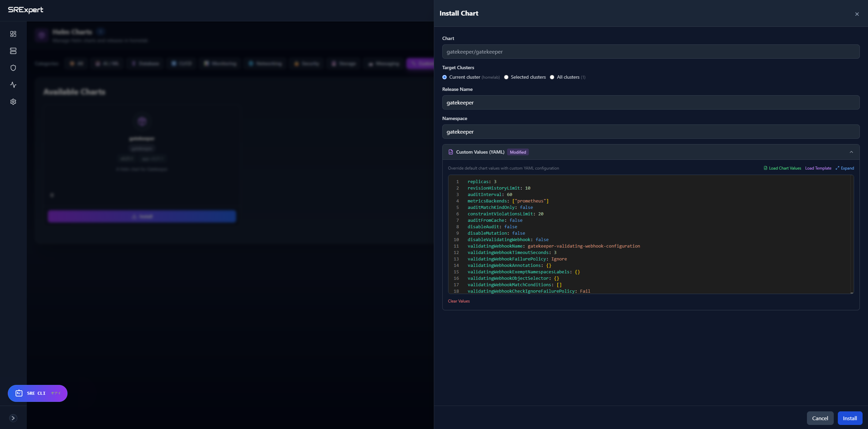
Task: Open the security shield icon in sidebar
Action: click(x=13, y=68)
